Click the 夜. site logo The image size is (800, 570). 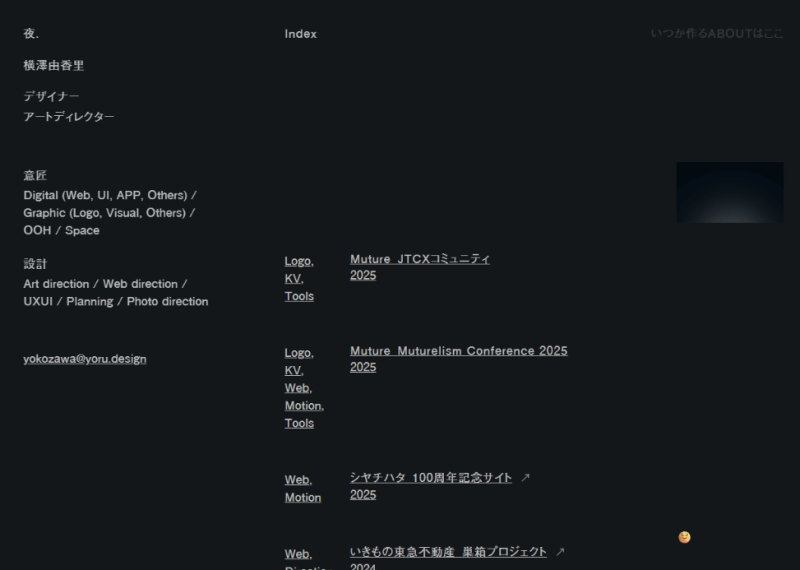click(x=31, y=34)
